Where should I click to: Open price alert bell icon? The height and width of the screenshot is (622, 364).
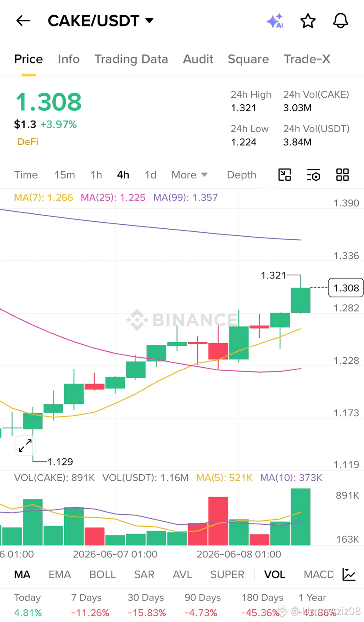341,21
